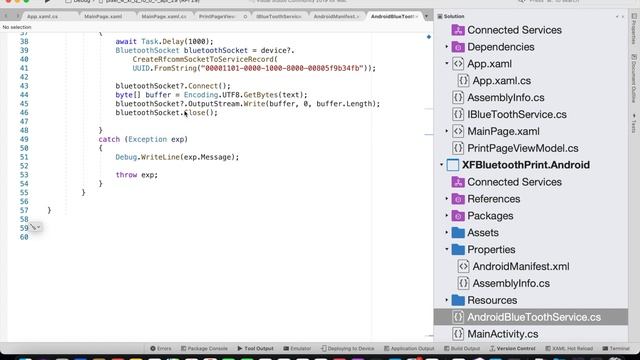Screen dimensions: 640x360
Task: Expand the References folder
Action: [x=447, y=199]
